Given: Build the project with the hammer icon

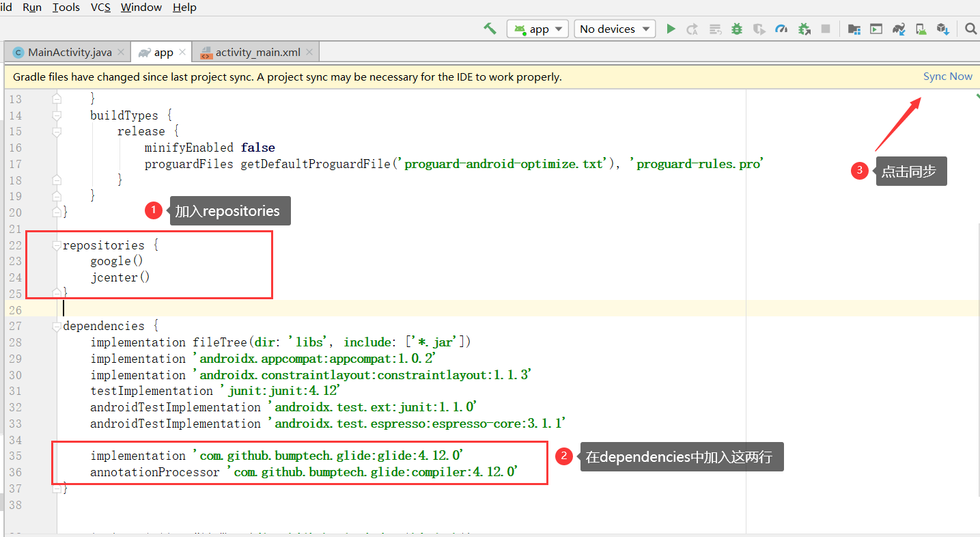Looking at the screenshot, I should pyautogui.click(x=490, y=29).
